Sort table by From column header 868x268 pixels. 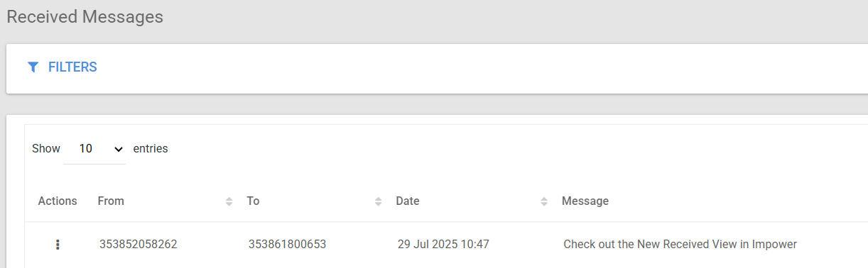111,201
